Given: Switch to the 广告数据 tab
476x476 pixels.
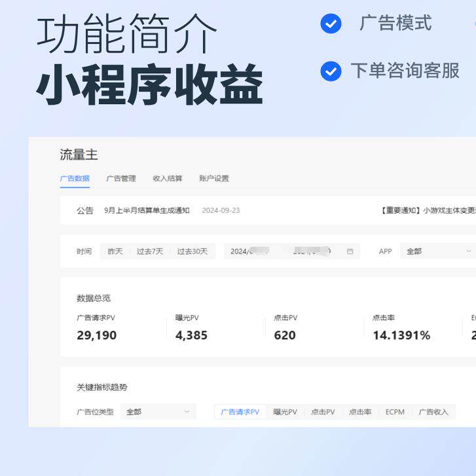Looking at the screenshot, I should (75, 179).
